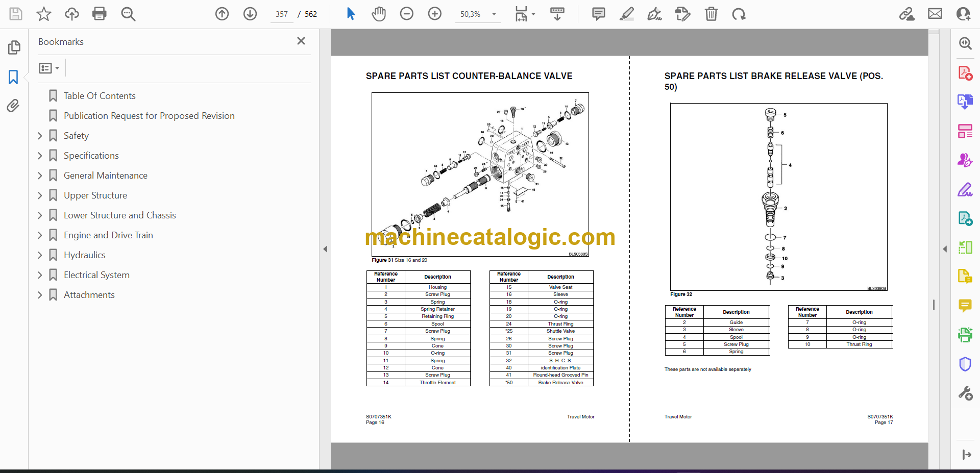
Task: Expand Lower Structure and Chassis bookmark
Action: (x=40, y=215)
